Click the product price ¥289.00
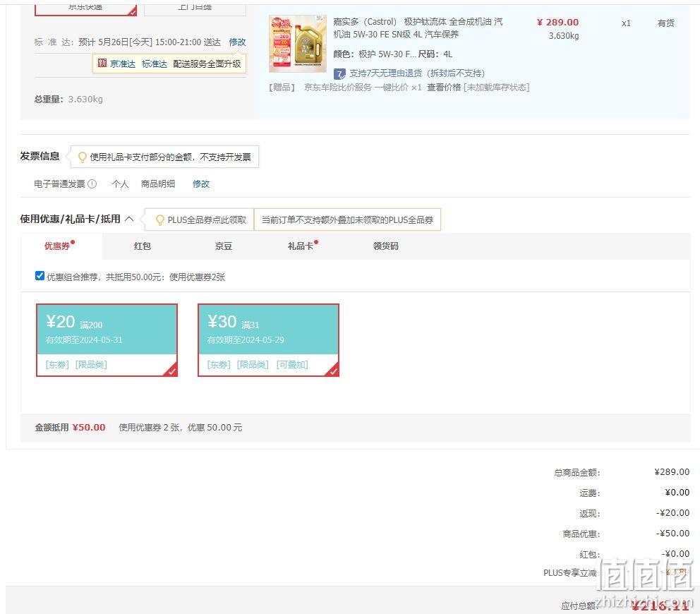 point(557,23)
